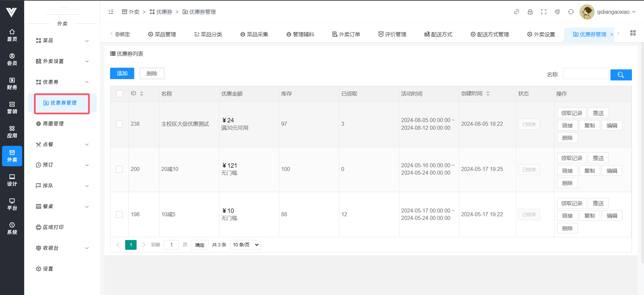This screenshot has height=295, width=644.
Task: Click the lock screen icon
Action: (x=530, y=12)
